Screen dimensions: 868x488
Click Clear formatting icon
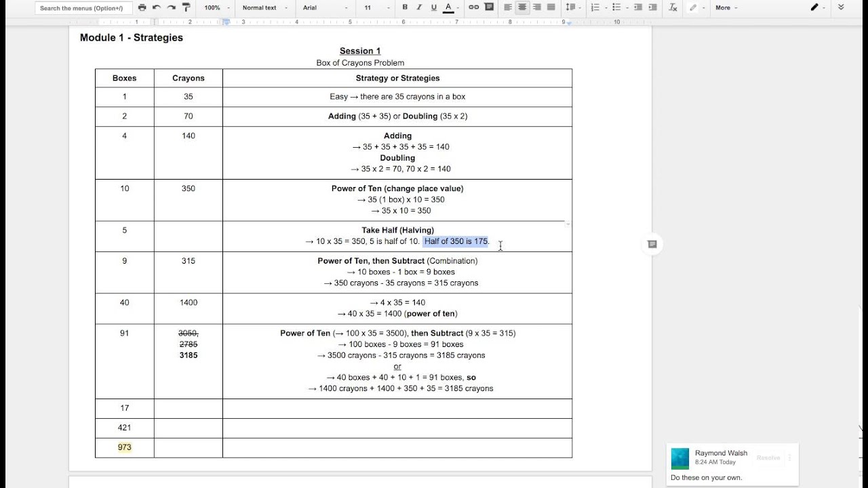[673, 7]
